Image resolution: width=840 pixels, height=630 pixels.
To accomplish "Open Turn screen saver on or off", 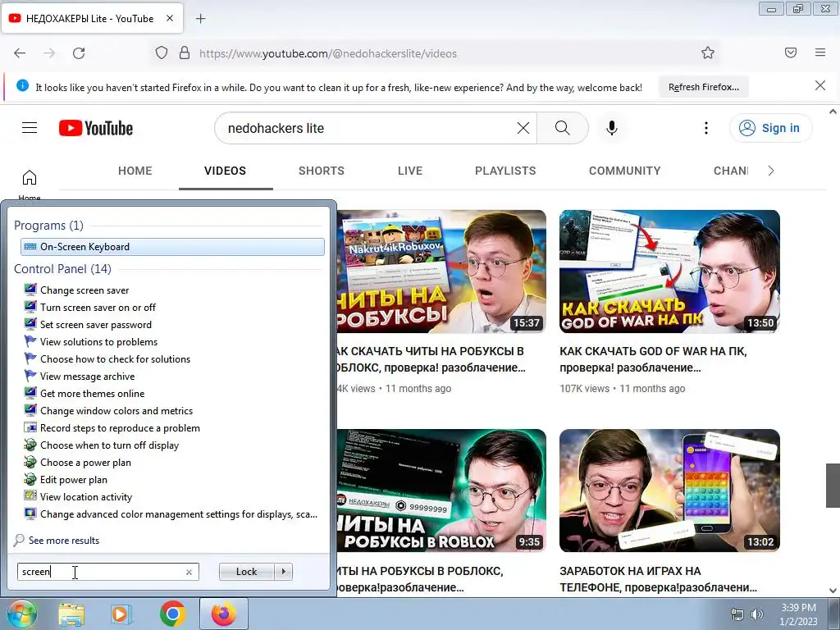I will (x=98, y=308).
